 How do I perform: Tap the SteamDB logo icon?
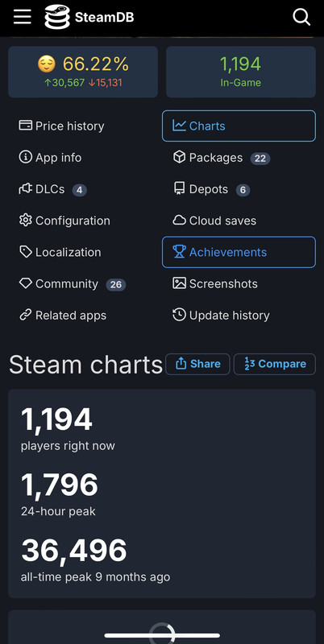[x=57, y=17]
